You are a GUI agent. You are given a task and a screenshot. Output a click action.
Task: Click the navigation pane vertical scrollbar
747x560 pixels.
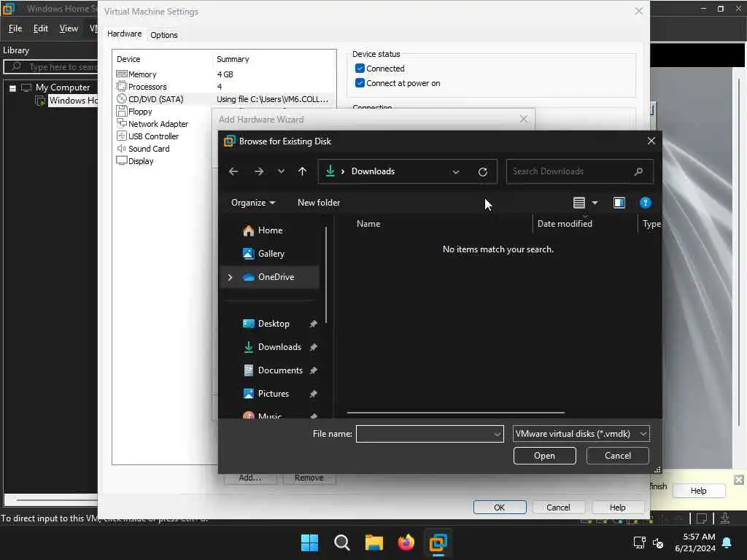[326, 274]
